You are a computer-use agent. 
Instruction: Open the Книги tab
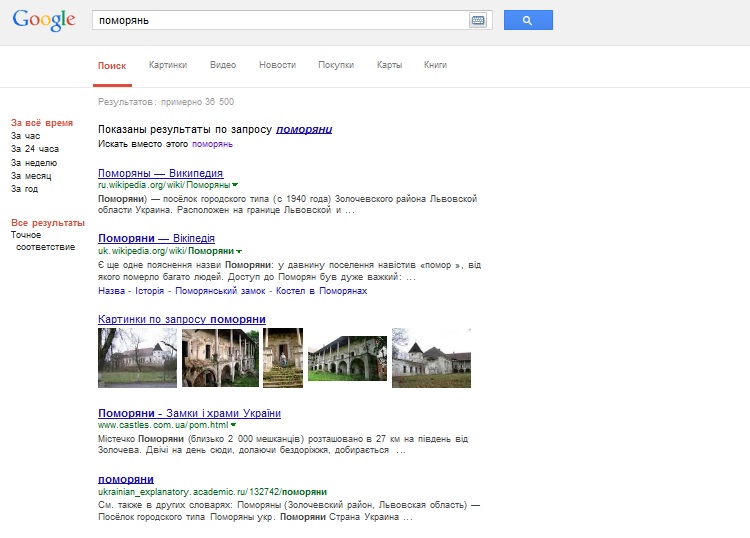click(435, 65)
